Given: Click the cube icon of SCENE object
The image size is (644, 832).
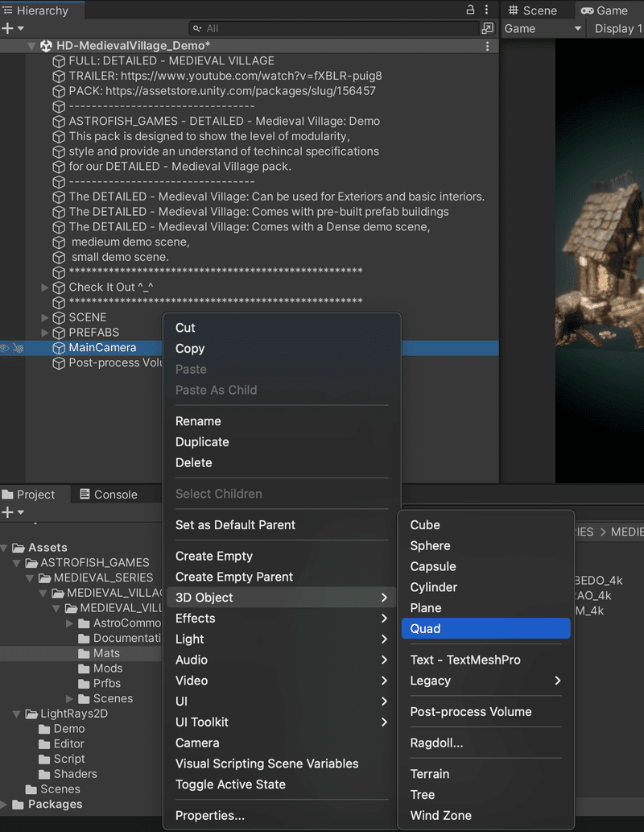Looking at the screenshot, I should click(59, 318).
